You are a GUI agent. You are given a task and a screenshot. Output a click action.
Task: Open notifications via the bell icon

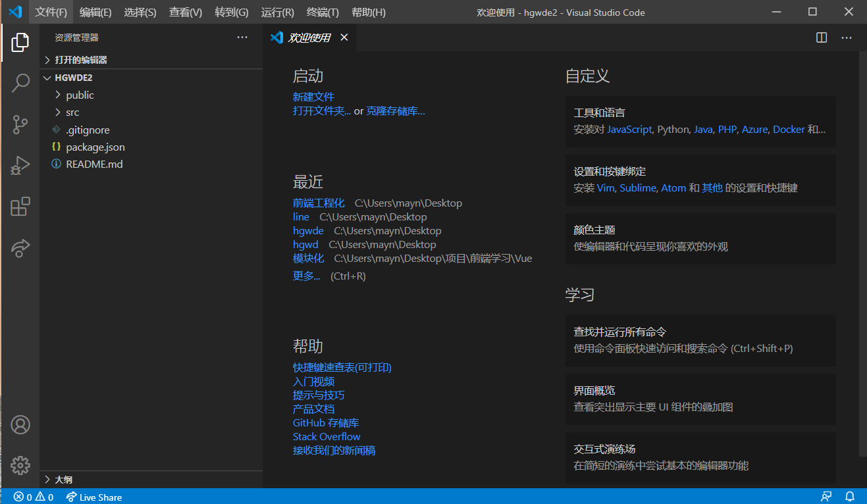pos(849,497)
